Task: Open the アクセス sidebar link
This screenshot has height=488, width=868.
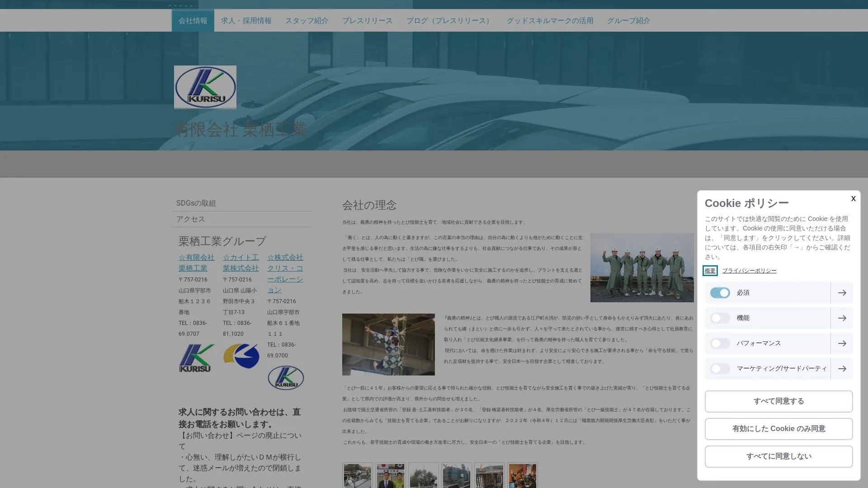Action: 241,219
